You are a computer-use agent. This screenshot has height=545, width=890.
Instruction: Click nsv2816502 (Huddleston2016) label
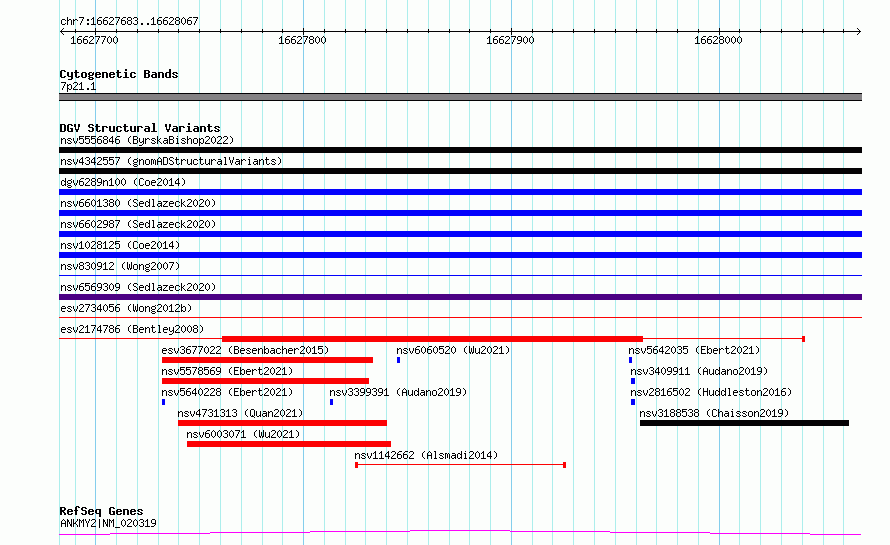(x=711, y=392)
